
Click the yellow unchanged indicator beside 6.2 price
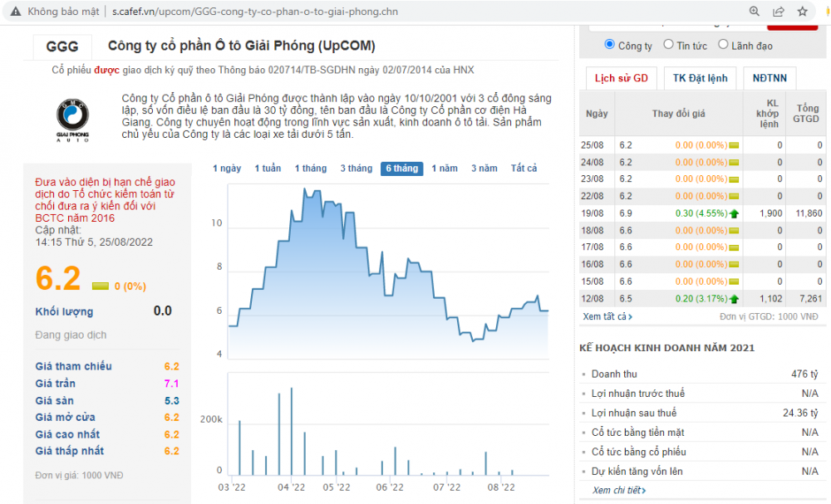click(x=101, y=286)
